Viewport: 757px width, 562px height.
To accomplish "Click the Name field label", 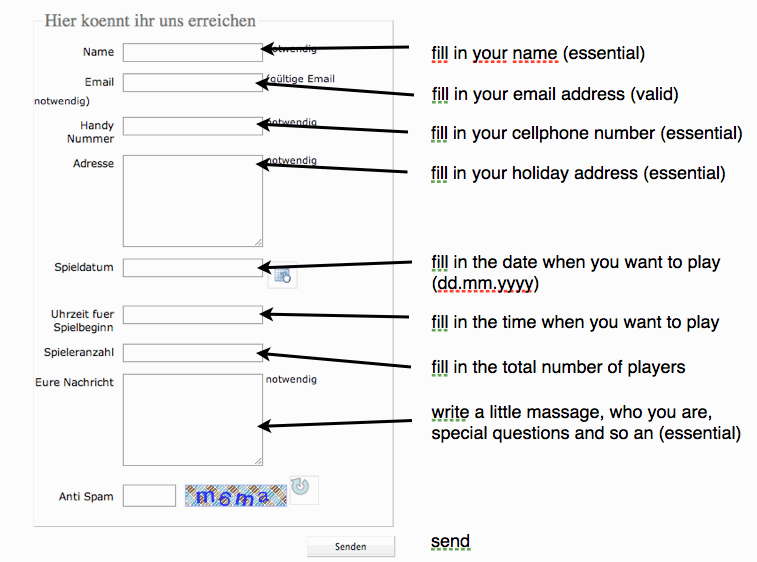I will (x=98, y=52).
